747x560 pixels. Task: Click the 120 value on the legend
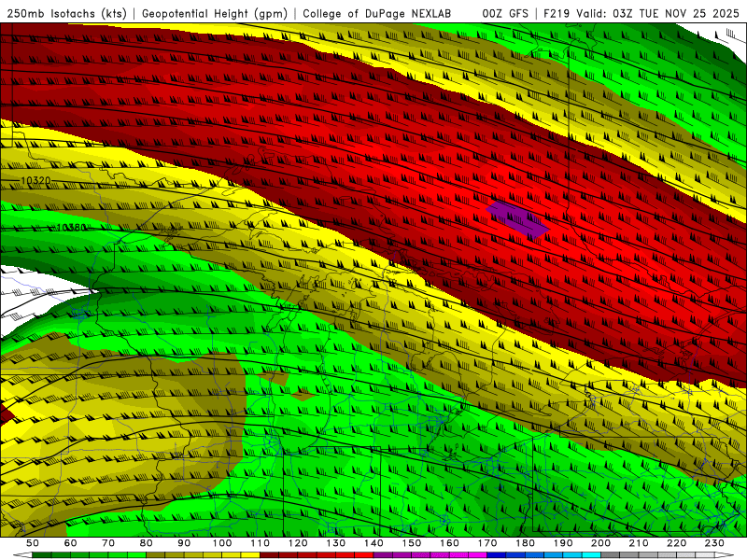298,543
